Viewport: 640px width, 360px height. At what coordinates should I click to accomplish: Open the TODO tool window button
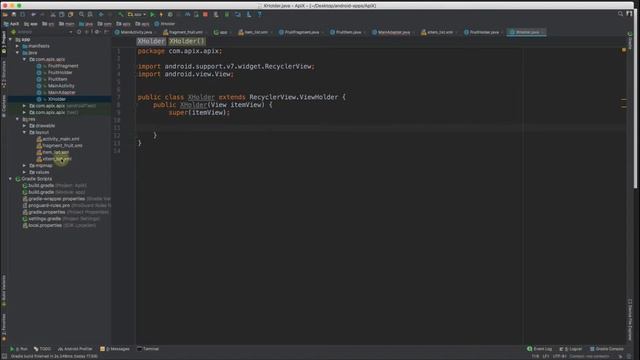pyautogui.click(x=42, y=349)
